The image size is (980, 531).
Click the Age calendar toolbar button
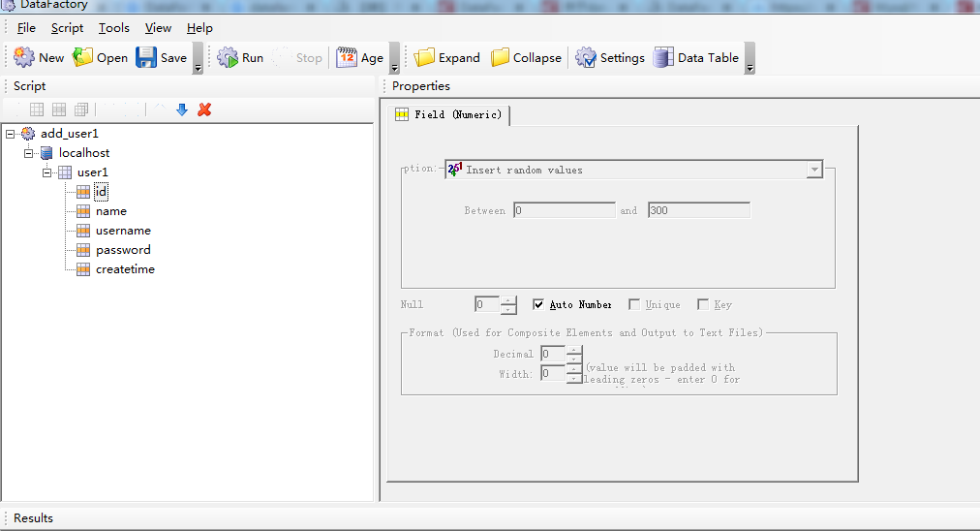pos(359,57)
